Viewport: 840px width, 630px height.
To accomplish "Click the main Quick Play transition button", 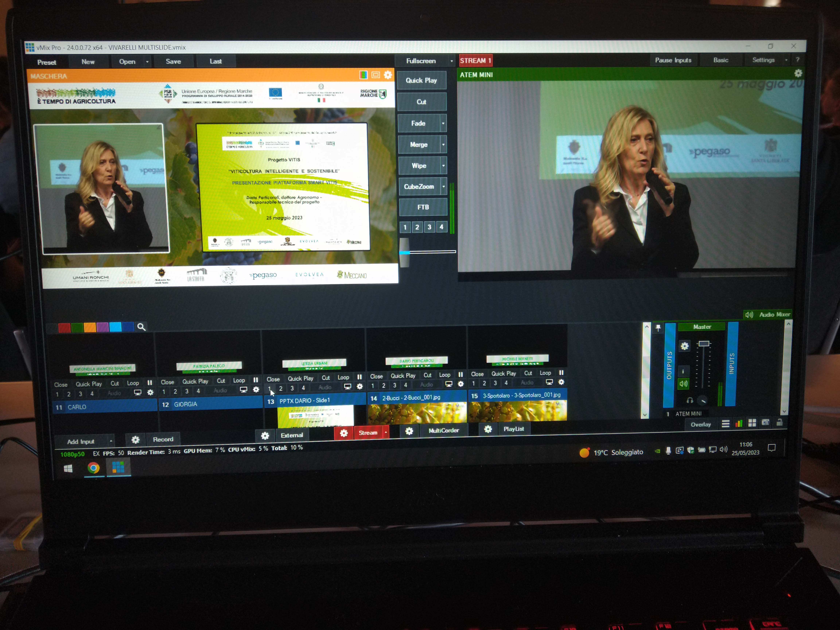I will point(421,81).
